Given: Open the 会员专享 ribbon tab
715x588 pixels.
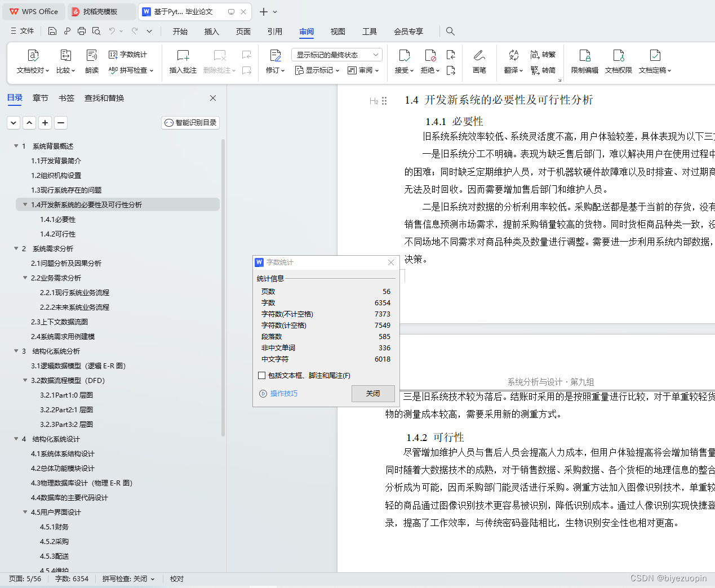Looking at the screenshot, I should (x=408, y=32).
